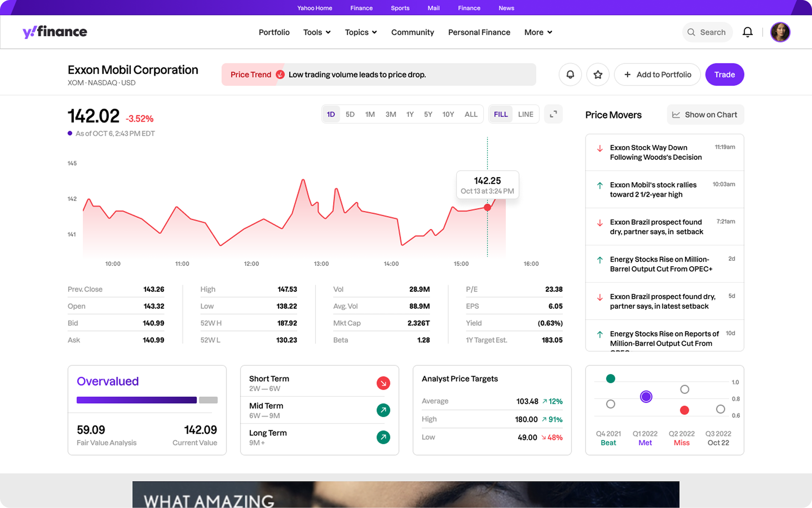This screenshot has height=508, width=812.
Task: Click the red arrow beside Woods's Decision headline
Action: (x=600, y=148)
